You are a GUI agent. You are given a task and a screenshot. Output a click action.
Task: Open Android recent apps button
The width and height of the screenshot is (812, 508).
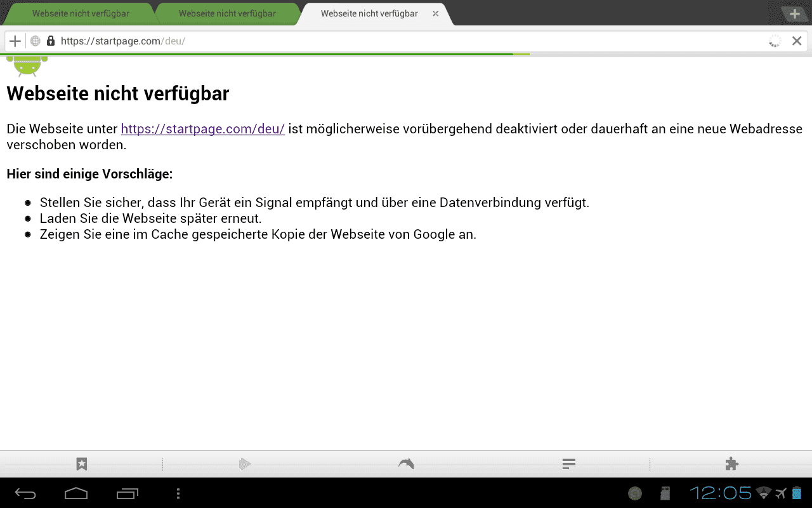click(128, 493)
